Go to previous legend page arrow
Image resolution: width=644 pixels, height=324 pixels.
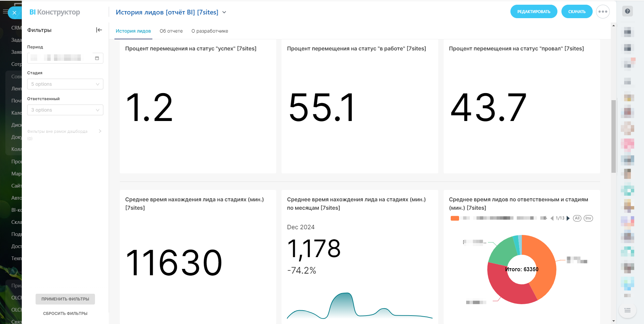click(552, 218)
